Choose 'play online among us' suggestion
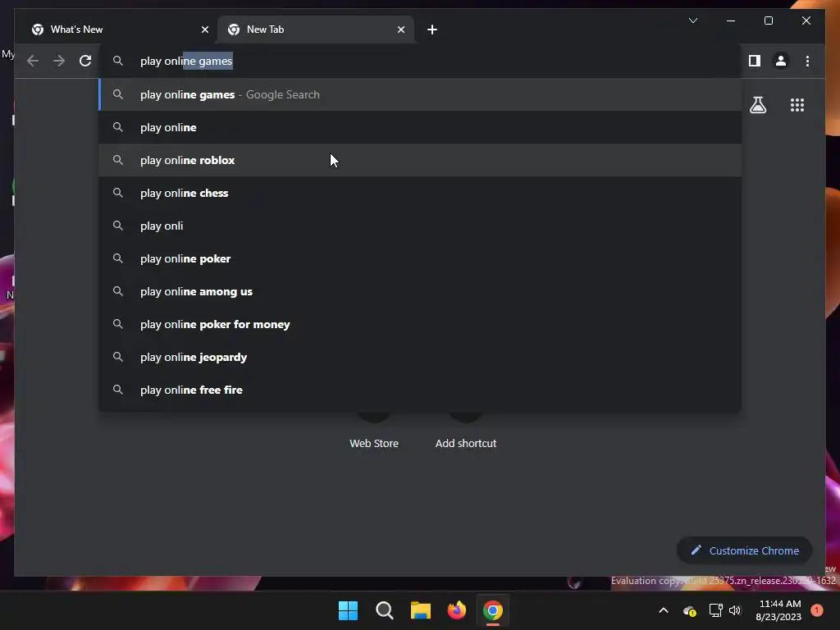The height and width of the screenshot is (630, 840). point(421,291)
